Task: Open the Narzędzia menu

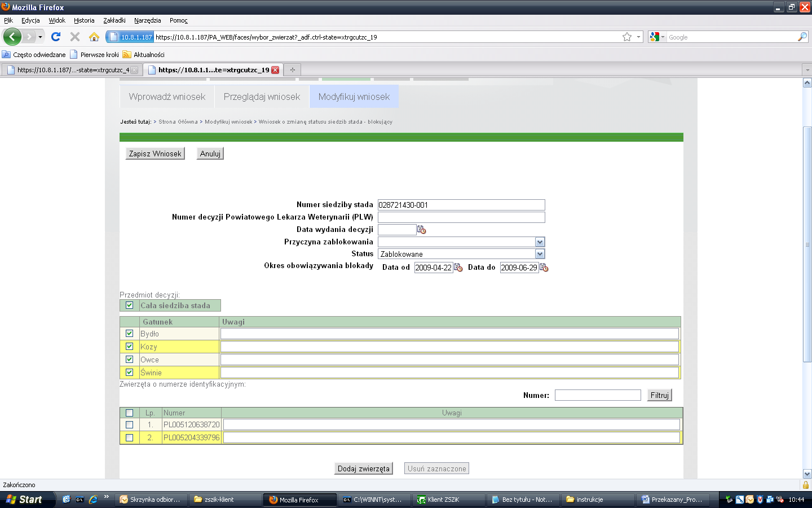Action: (148, 20)
